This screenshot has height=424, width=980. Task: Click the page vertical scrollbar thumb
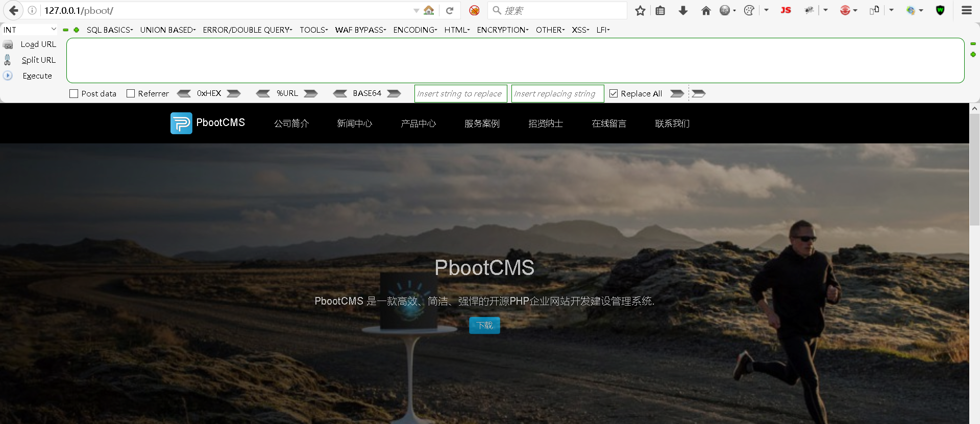(974, 169)
